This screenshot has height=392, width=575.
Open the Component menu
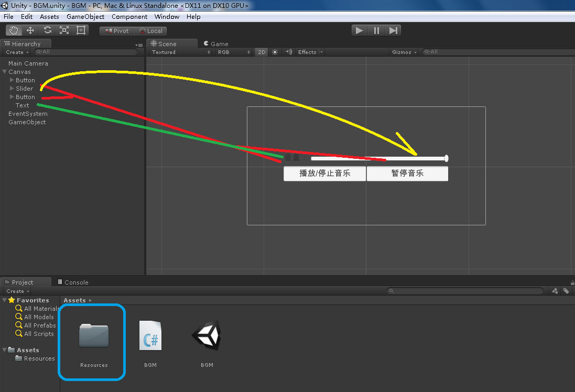(x=129, y=16)
